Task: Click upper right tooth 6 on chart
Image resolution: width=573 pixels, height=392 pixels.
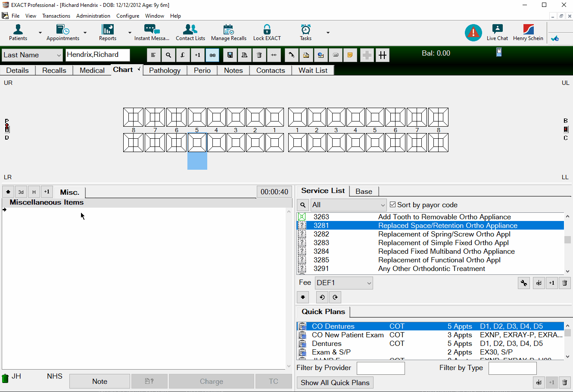Action: pyautogui.click(x=177, y=117)
